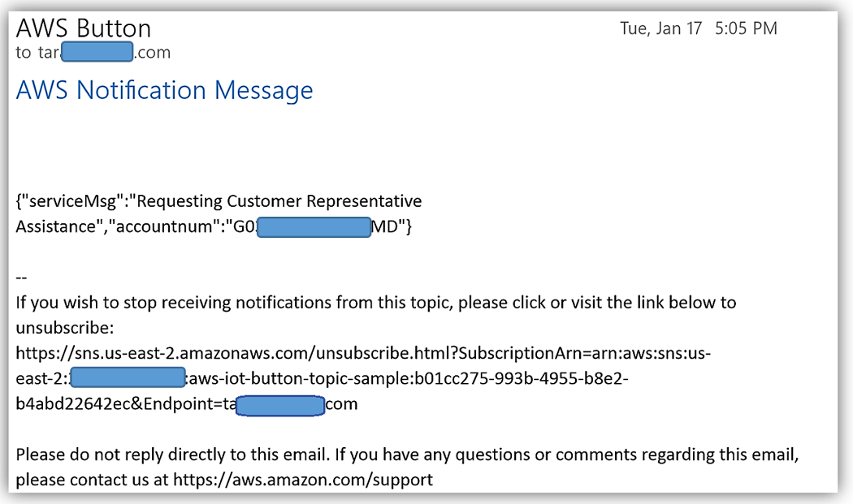853x504 pixels.
Task: Click the 'stop receiving notifications' sentence
Action: 375,303
